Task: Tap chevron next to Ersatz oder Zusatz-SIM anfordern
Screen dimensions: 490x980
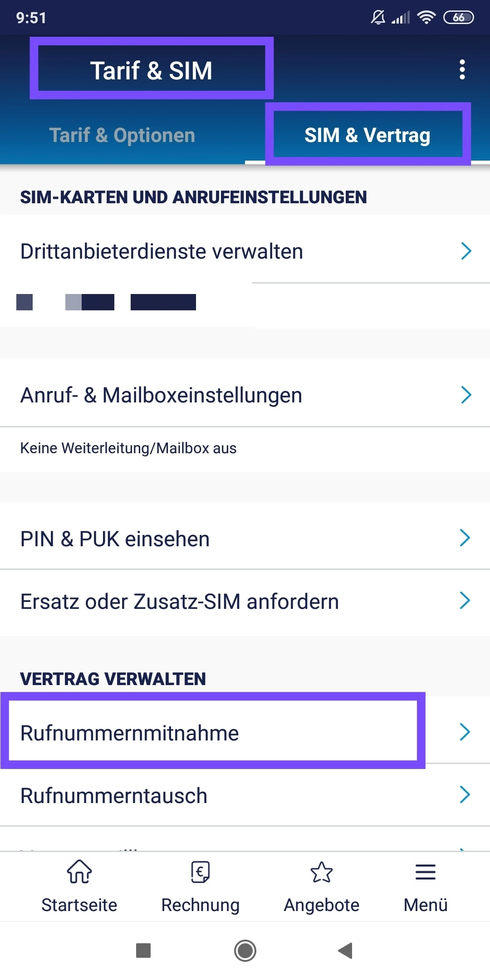Action: (465, 601)
